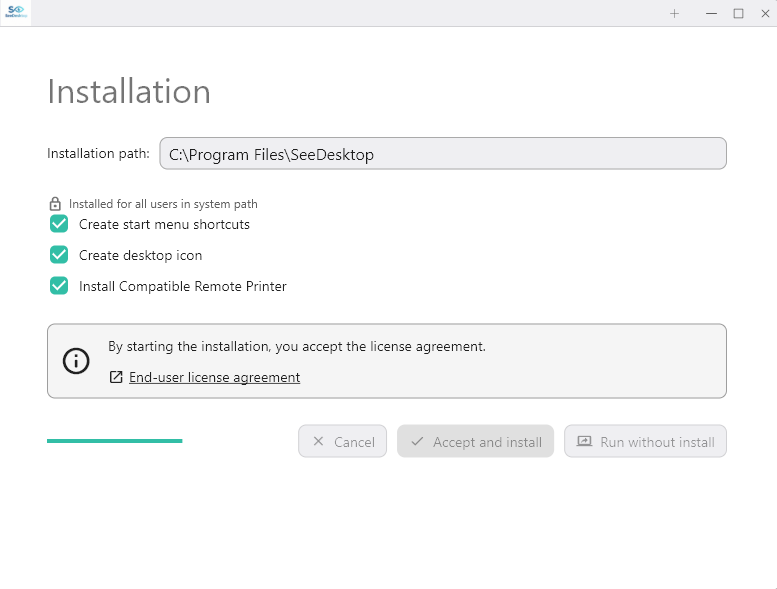Click 'Installation path:' label
The height and width of the screenshot is (589, 777).
pos(98,154)
